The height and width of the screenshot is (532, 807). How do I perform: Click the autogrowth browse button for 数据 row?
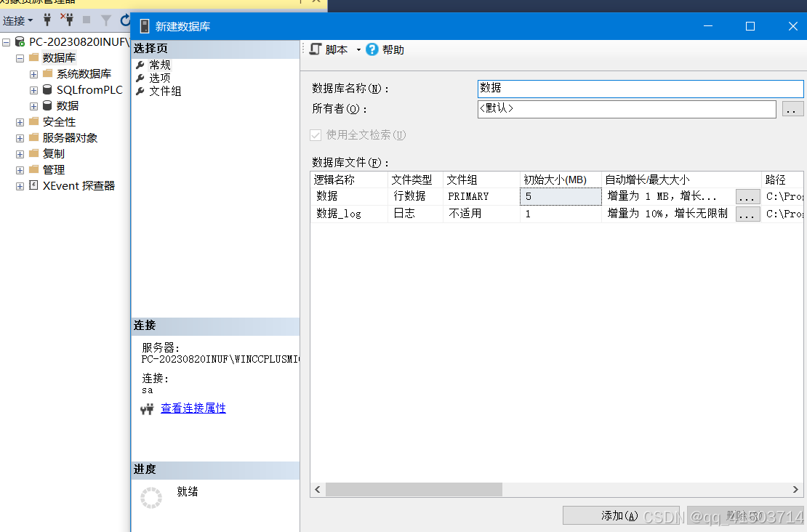coord(747,196)
